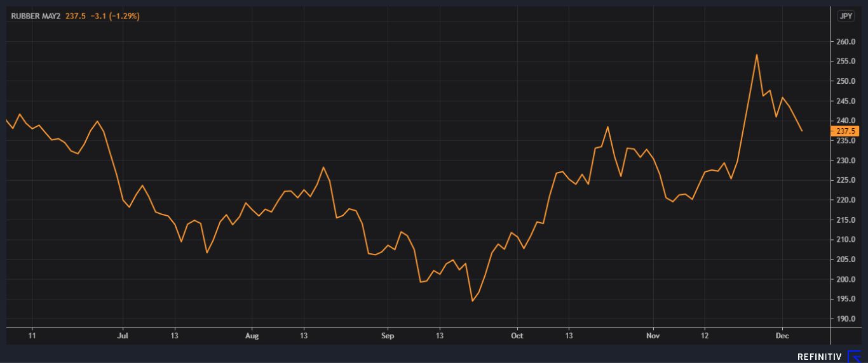Click the 255.0 price axis label

tap(844, 62)
